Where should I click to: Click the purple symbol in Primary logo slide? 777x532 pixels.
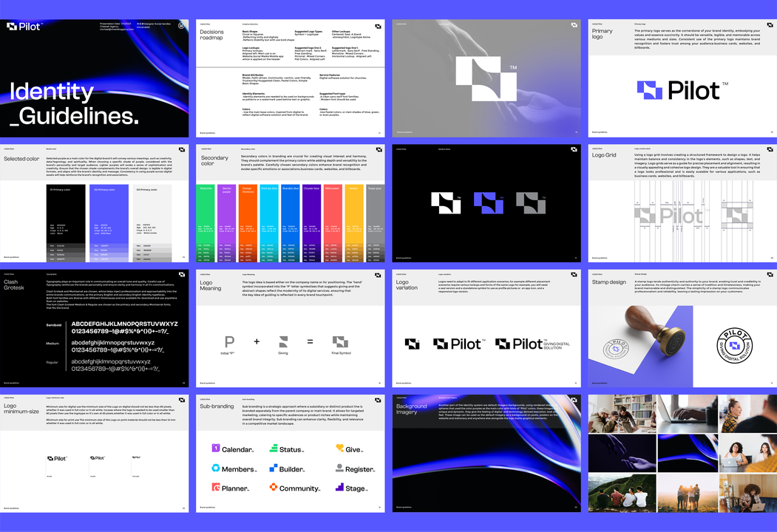pyautogui.click(x=650, y=90)
